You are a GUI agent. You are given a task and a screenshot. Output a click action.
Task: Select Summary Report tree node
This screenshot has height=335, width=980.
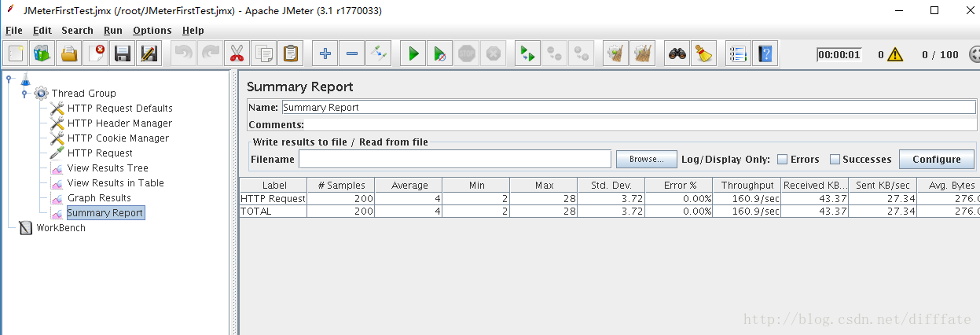point(105,212)
